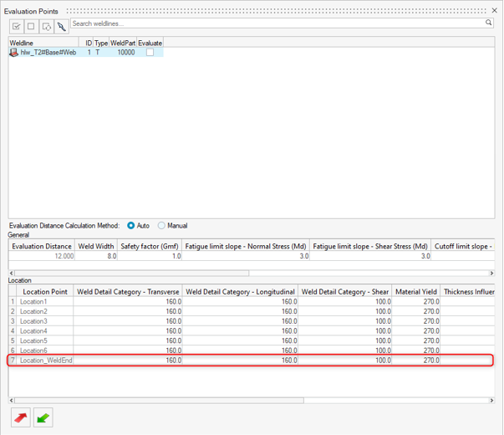
Task: Click the hlw_T2#Base#Web weldline icon
Action: point(13,53)
